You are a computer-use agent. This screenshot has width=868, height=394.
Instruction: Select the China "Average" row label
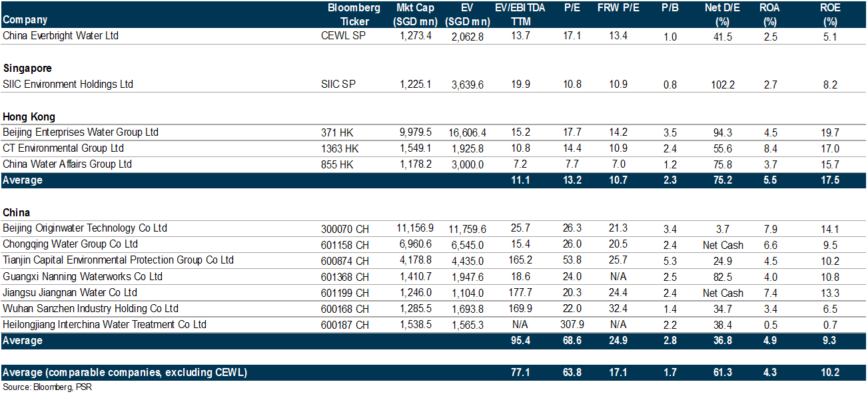pos(23,340)
